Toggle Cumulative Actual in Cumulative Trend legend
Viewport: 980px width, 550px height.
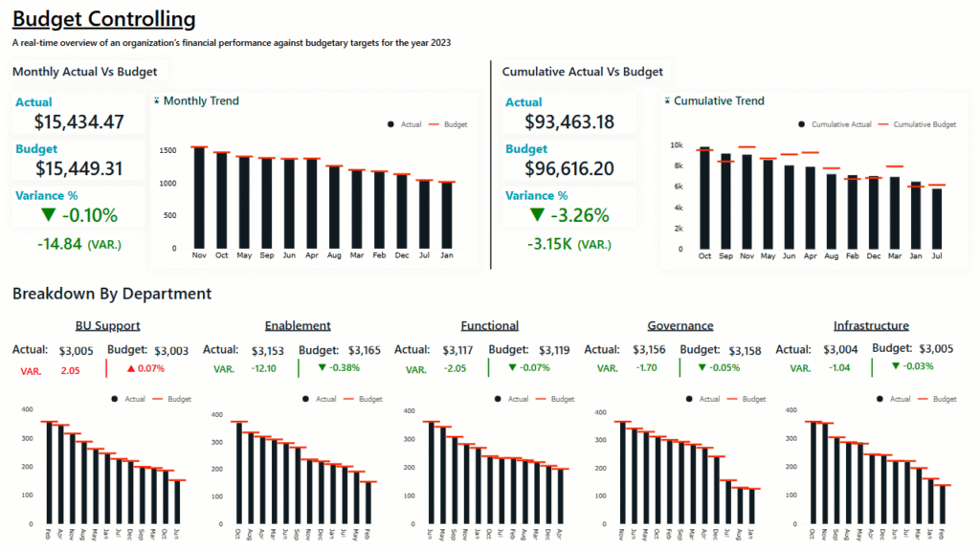[x=834, y=124]
